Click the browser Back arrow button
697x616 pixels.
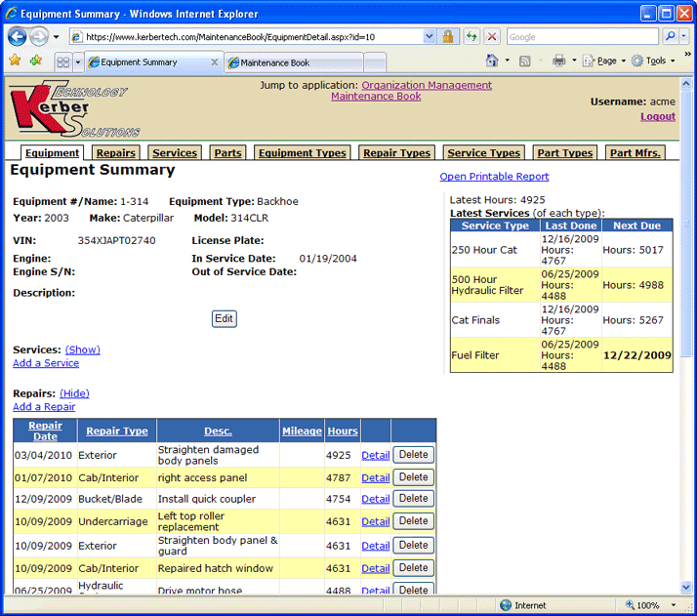click(x=17, y=36)
